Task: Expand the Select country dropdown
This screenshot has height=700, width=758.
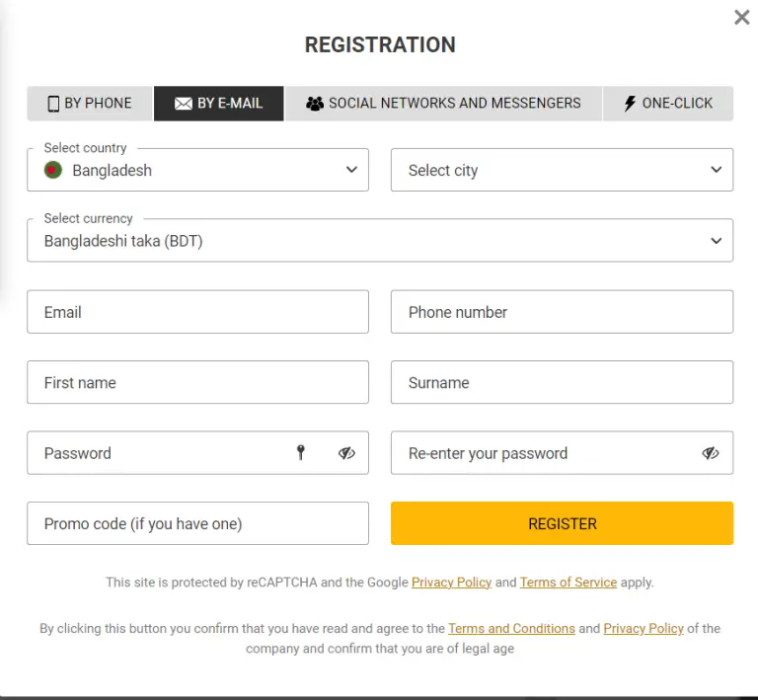Action: [x=197, y=170]
